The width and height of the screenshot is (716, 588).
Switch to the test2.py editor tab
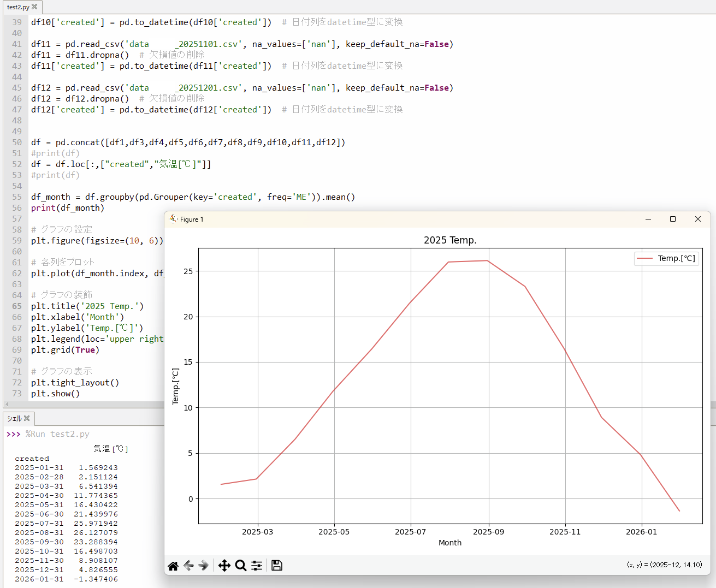(18, 7)
